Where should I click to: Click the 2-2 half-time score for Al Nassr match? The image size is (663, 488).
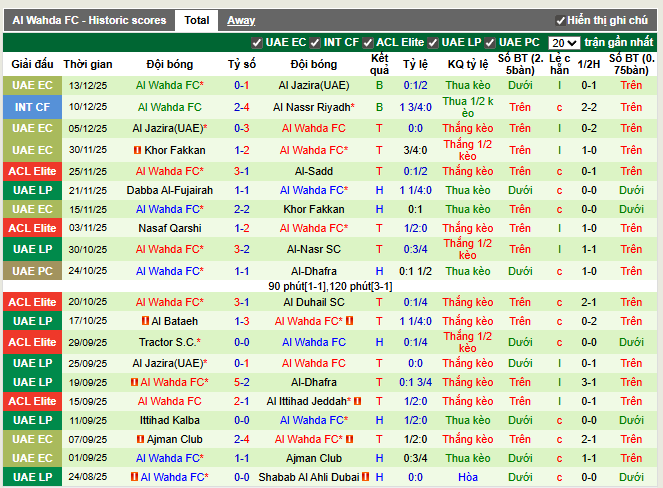[589, 107]
